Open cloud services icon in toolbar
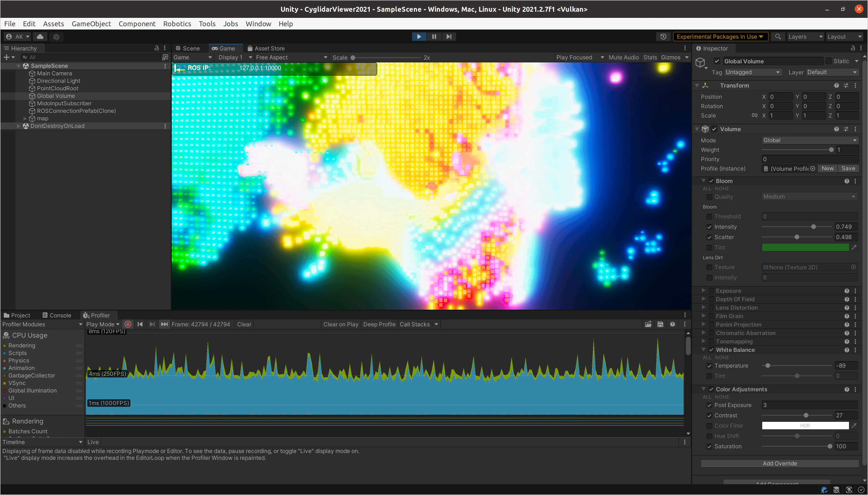This screenshot has width=868, height=495. tap(40, 37)
